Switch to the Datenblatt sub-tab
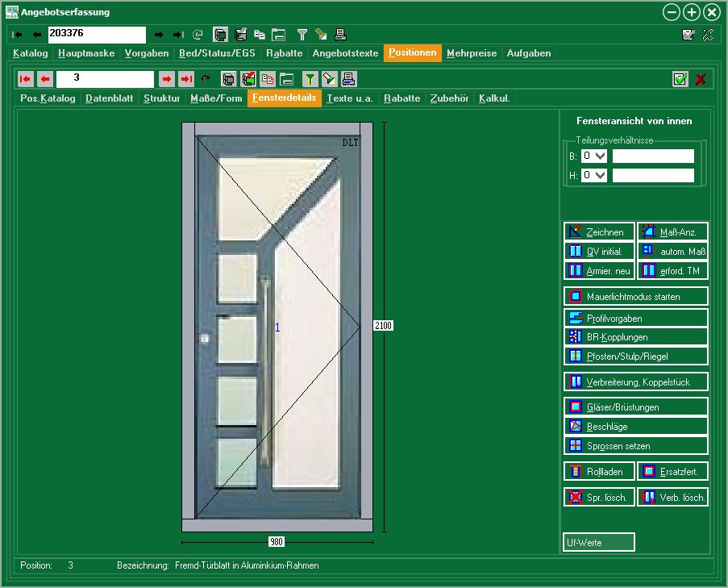The height and width of the screenshot is (588, 728). point(110,98)
